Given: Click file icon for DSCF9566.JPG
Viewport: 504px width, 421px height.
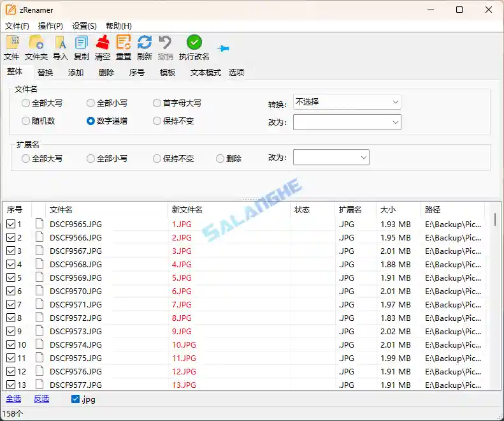Looking at the screenshot, I should click(40, 237).
